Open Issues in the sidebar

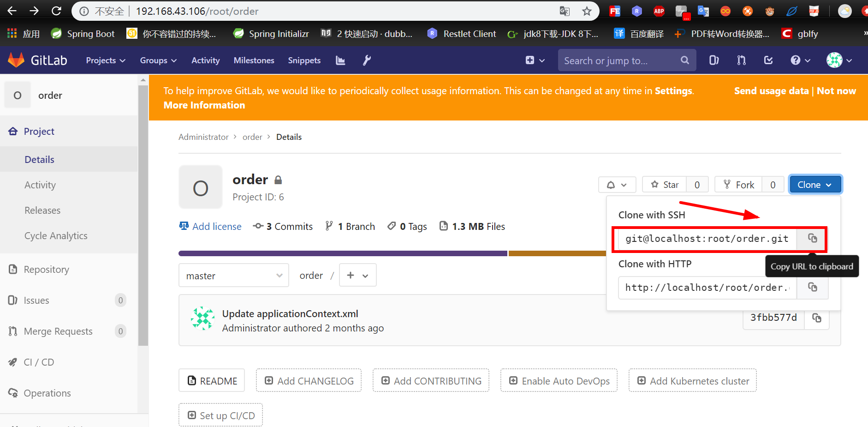69,300
